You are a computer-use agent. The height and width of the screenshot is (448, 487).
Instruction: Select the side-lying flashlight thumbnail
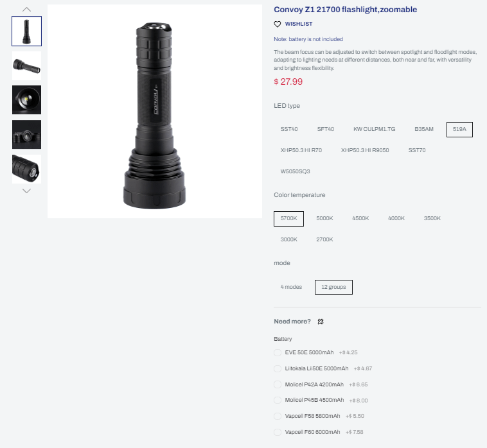[x=27, y=65]
